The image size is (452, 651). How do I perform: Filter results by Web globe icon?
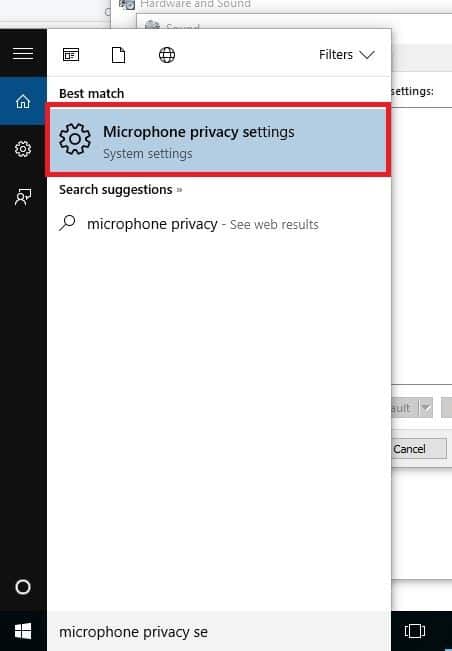point(167,55)
